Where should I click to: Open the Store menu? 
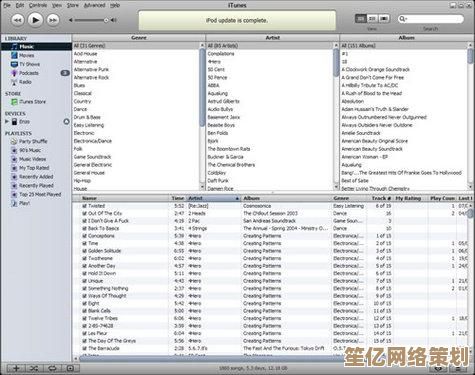73,5
